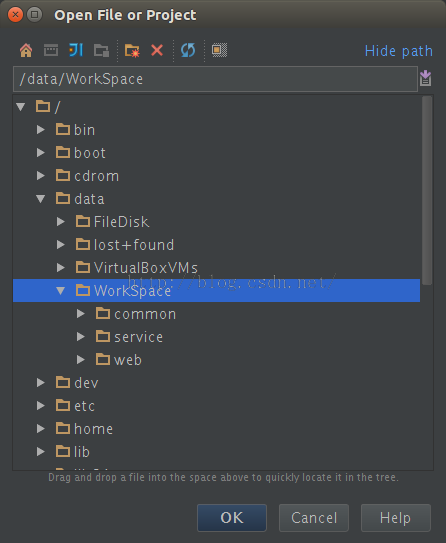This screenshot has width=446, height=543.
Task: Click the Cancel button
Action: [x=314, y=518]
